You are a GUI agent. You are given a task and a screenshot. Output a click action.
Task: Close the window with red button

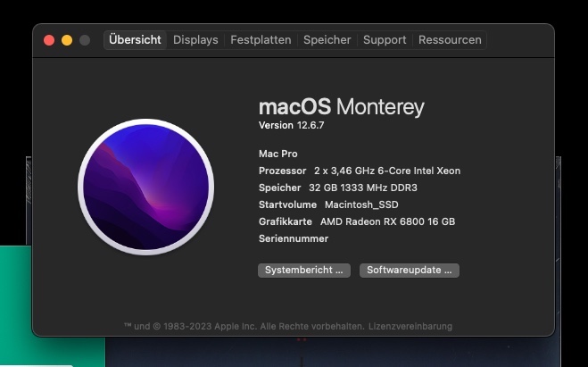(49, 40)
